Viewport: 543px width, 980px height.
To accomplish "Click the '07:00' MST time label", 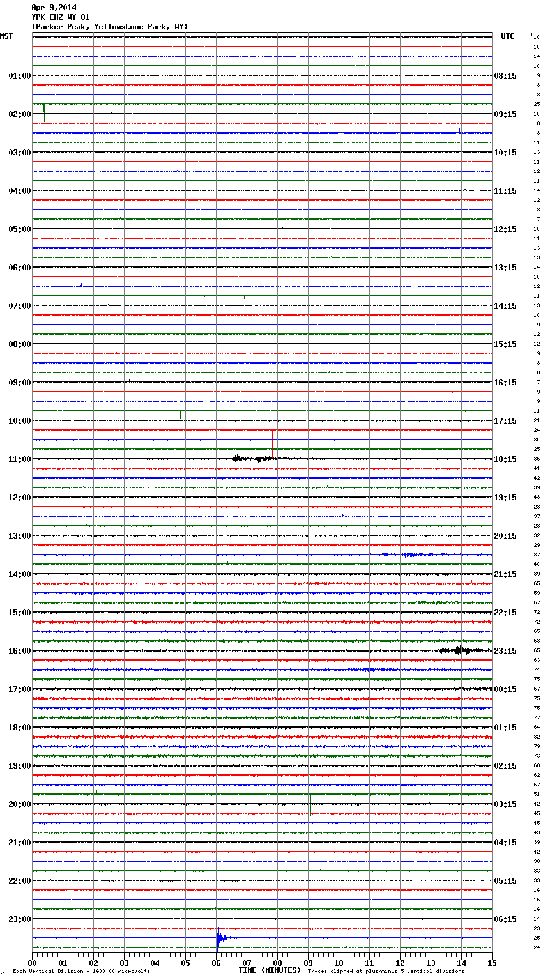I will pyautogui.click(x=20, y=306).
